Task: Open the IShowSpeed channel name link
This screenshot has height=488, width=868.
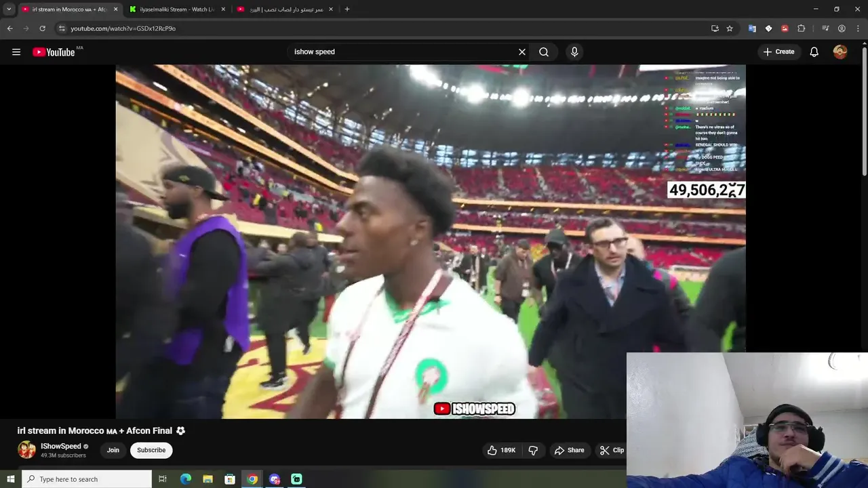Action: click(61, 447)
